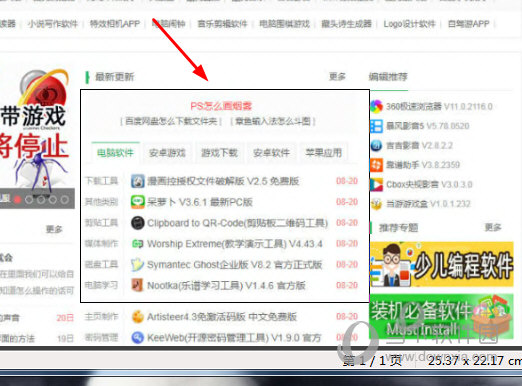Switch to the 电脑软件 tab
522x386 pixels.
pyautogui.click(x=115, y=153)
